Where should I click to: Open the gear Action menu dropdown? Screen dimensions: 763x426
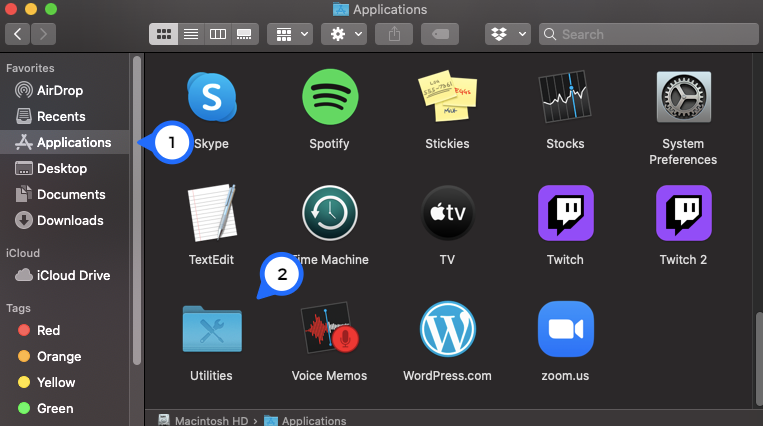(x=344, y=34)
